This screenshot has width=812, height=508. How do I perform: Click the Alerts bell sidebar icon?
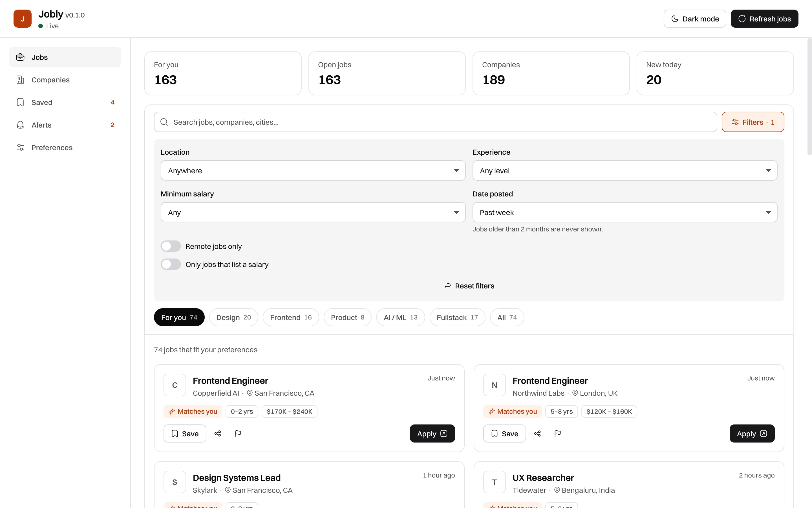(21, 125)
